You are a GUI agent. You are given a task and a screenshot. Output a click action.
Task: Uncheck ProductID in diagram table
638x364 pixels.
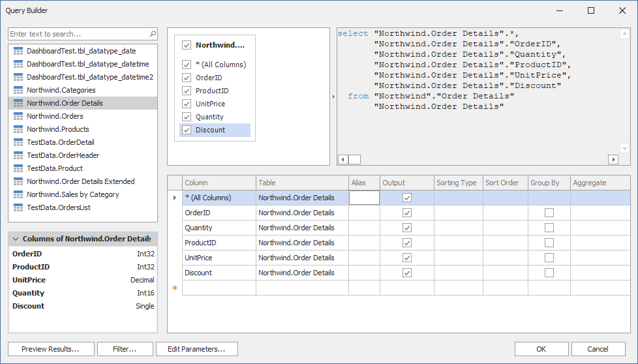[187, 91]
